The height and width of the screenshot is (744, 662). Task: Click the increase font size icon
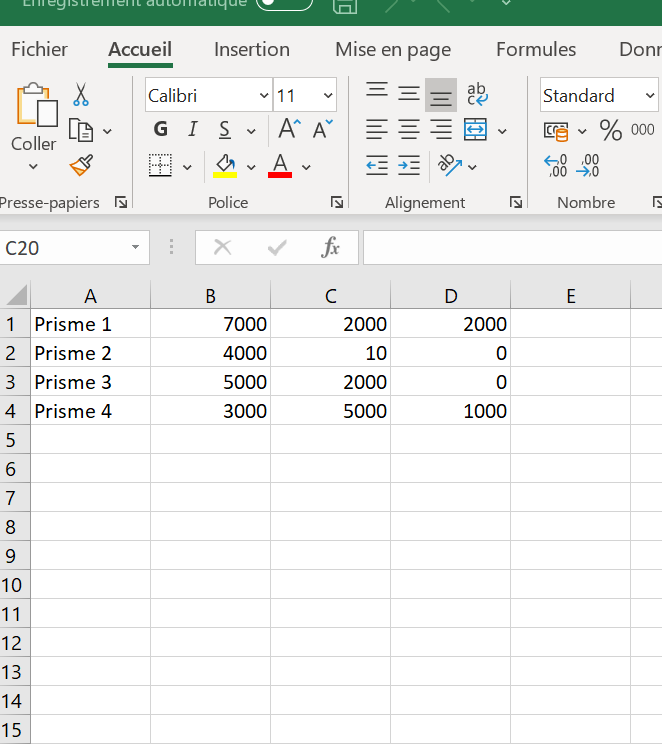point(289,129)
